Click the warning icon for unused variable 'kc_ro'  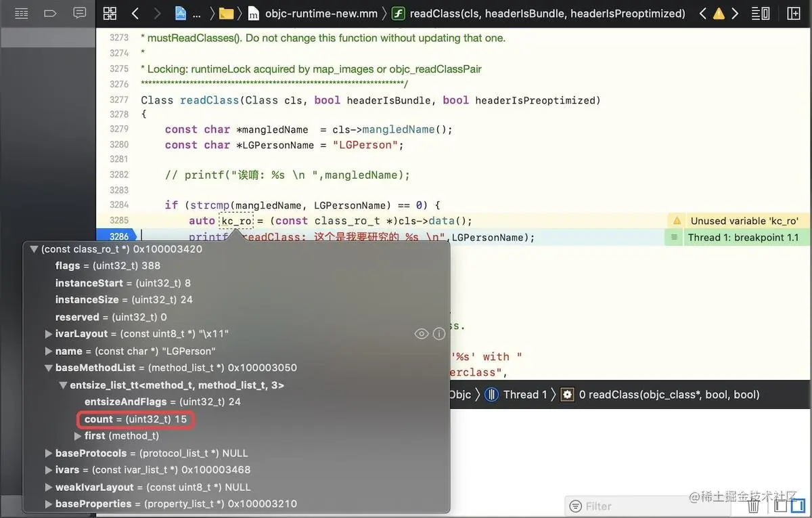(x=676, y=221)
